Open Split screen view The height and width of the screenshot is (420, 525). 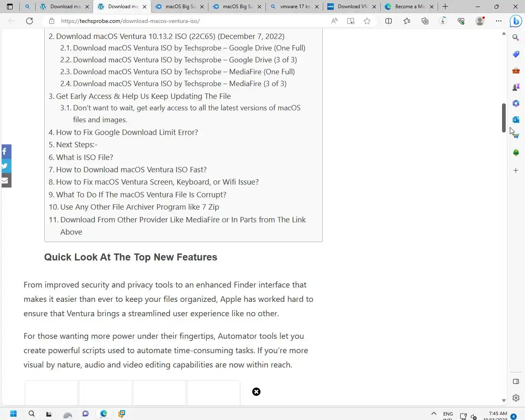tap(388, 21)
